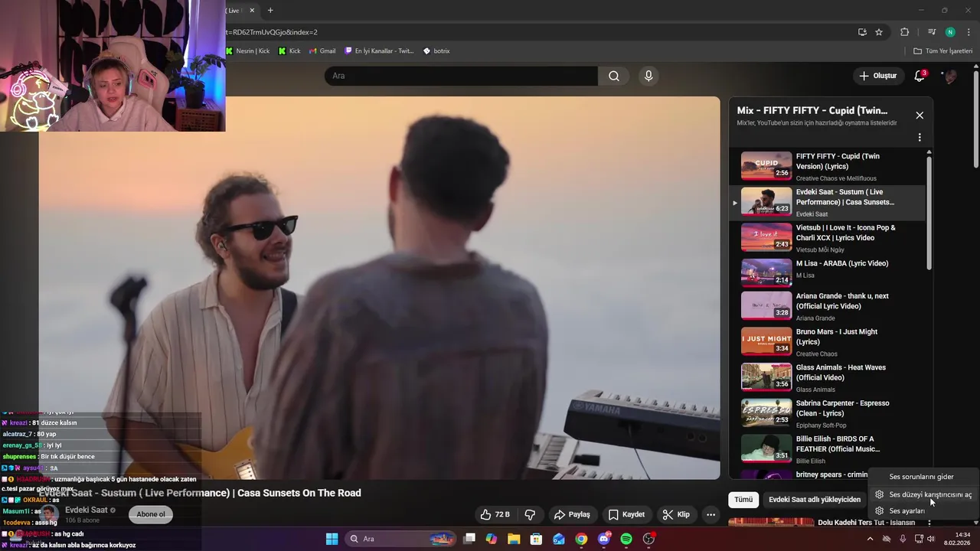Image resolution: width=980 pixels, height=551 pixels.
Task: Click the system tray volume speaker icon
Action: coord(931,539)
